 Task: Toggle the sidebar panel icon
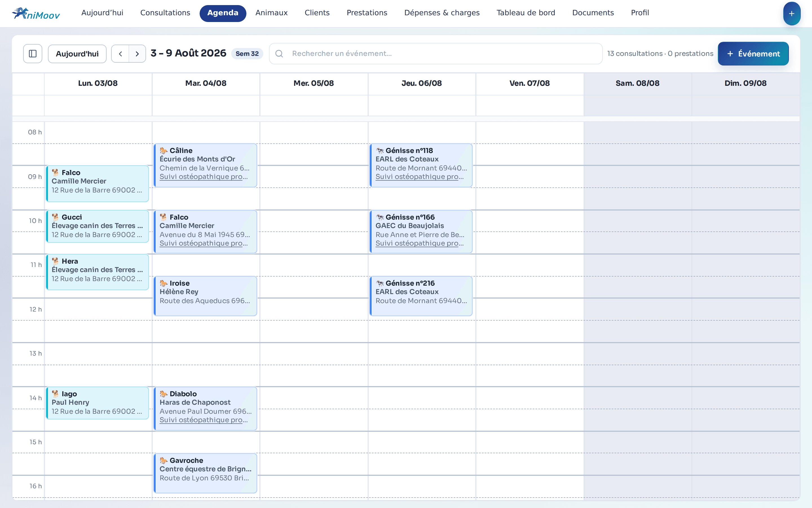(32, 53)
